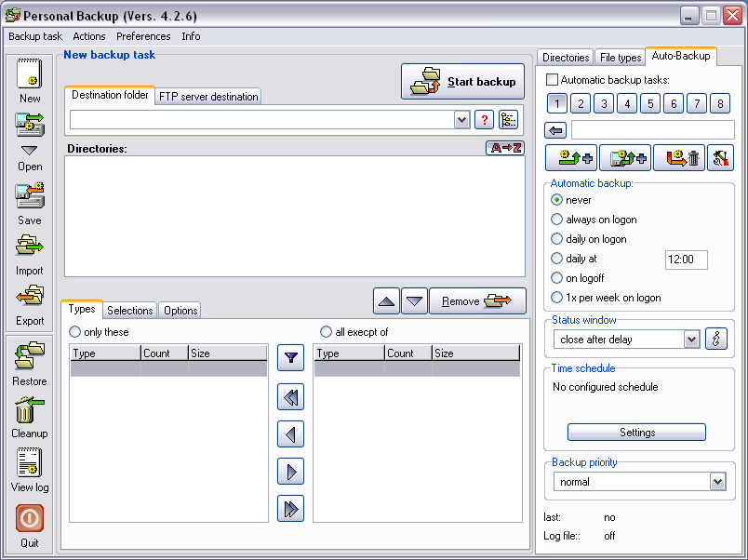Select automatic task number 5 button
The image size is (748, 560).
(650, 103)
